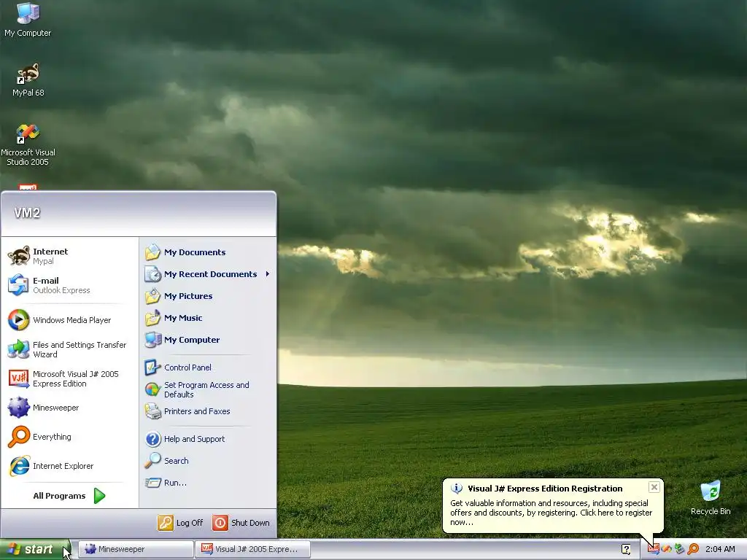Click the language bar help icon

pos(626,549)
